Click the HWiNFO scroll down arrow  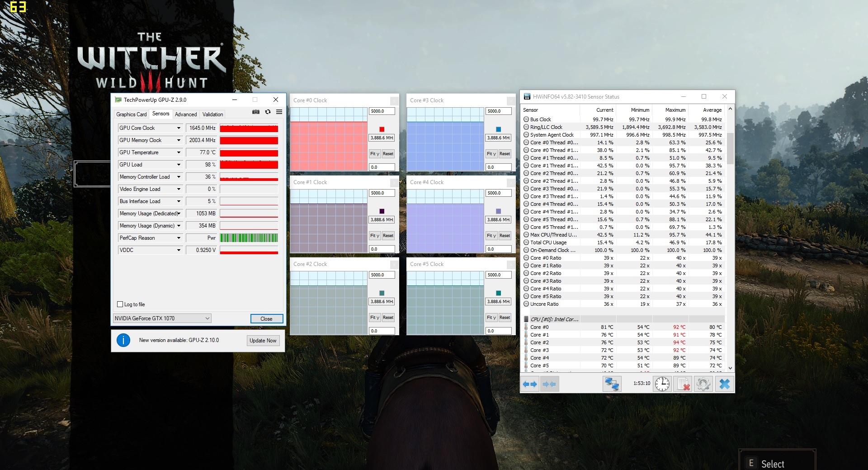(x=730, y=368)
